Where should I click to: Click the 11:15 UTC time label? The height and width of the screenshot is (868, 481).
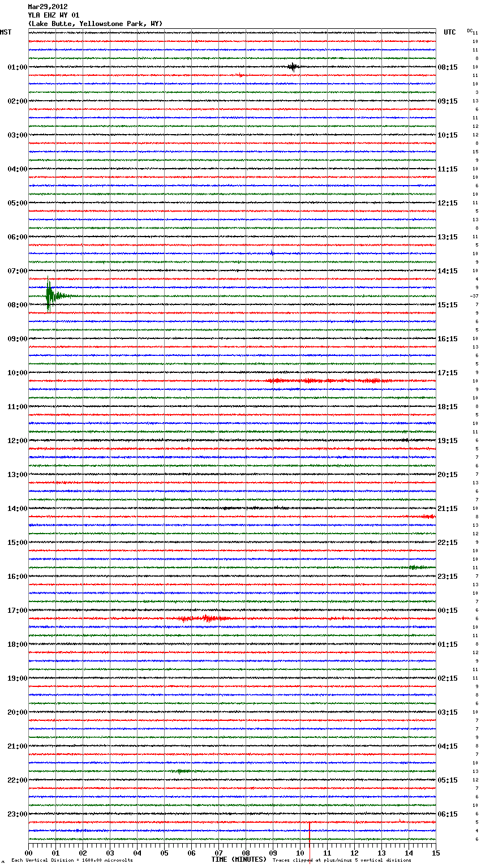click(448, 169)
